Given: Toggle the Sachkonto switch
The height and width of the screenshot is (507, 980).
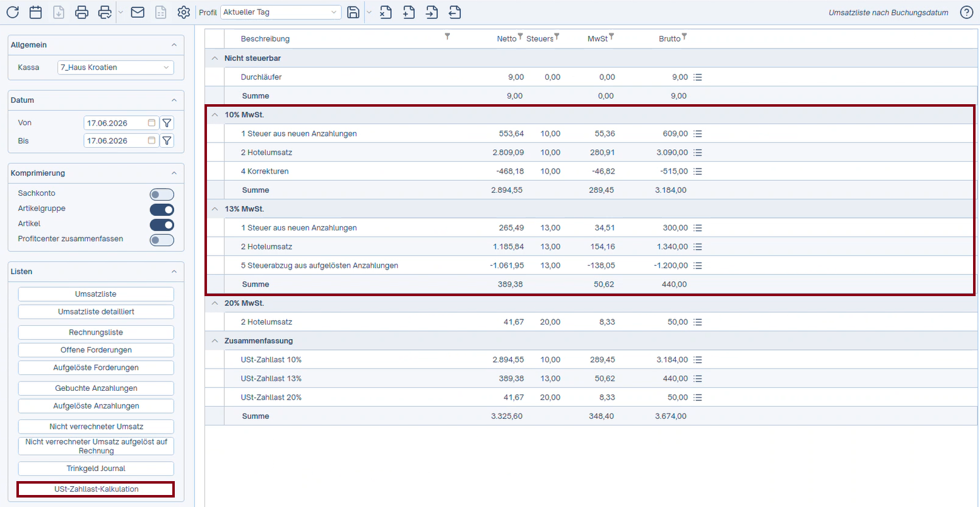Looking at the screenshot, I should [x=162, y=194].
